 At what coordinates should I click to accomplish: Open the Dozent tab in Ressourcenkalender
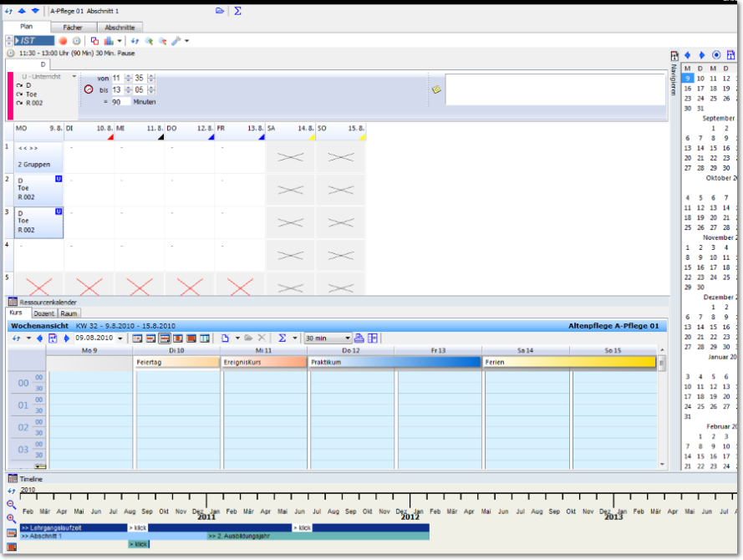tap(44, 313)
